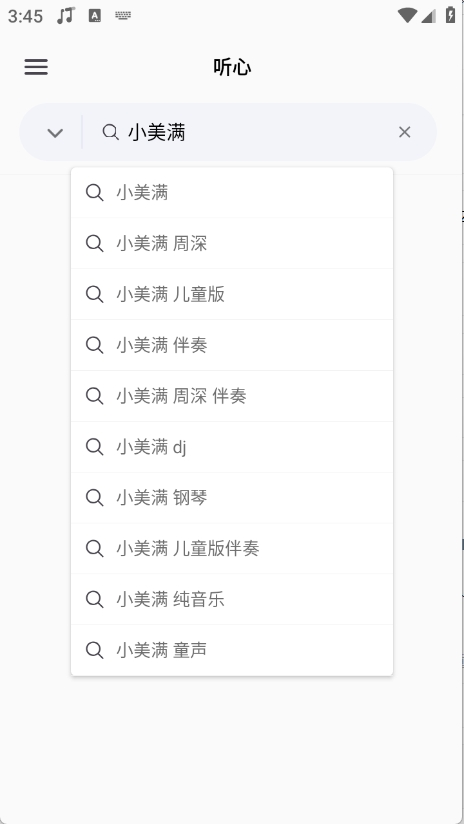Viewport: 464px width, 824px height.
Task: Pick the 小美满 钢琴 suggestion
Action: [232, 497]
